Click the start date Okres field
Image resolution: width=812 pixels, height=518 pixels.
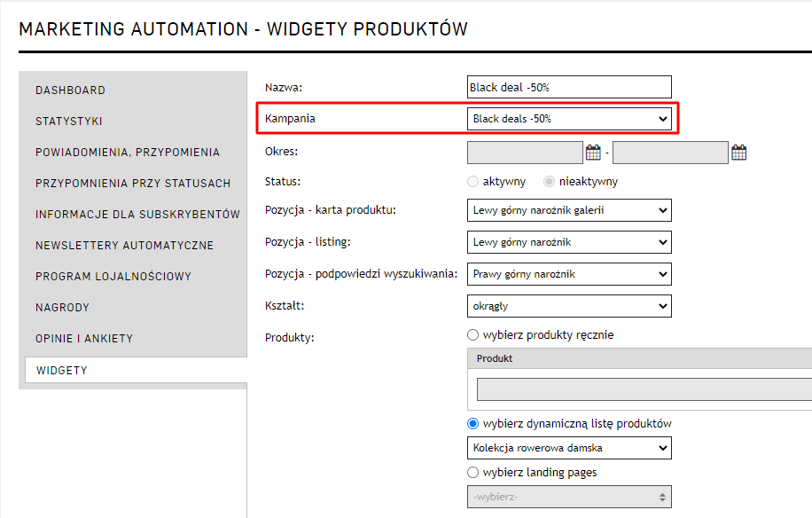tap(525, 153)
